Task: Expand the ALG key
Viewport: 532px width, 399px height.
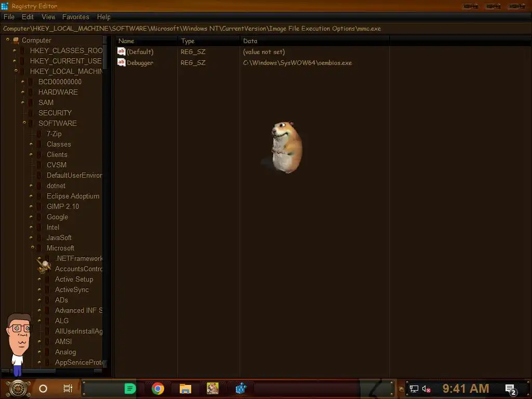Action: click(x=39, y=321)
